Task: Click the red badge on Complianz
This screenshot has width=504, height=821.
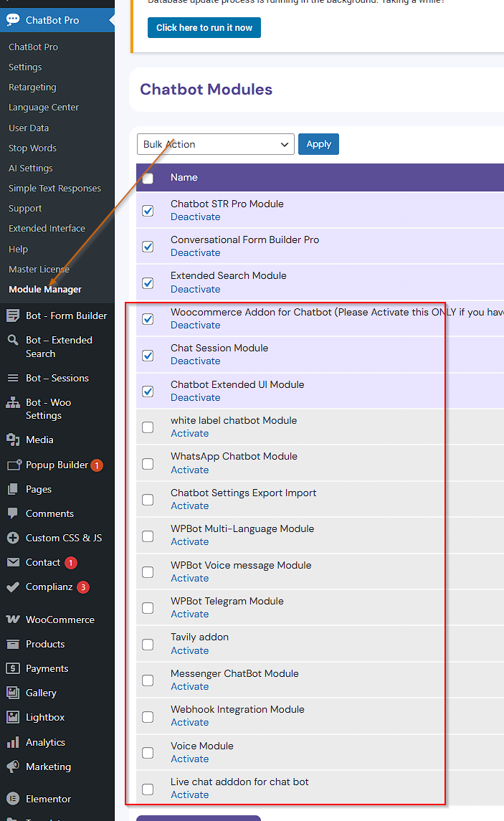Action: pyautogui.click(x=82, y=587)
